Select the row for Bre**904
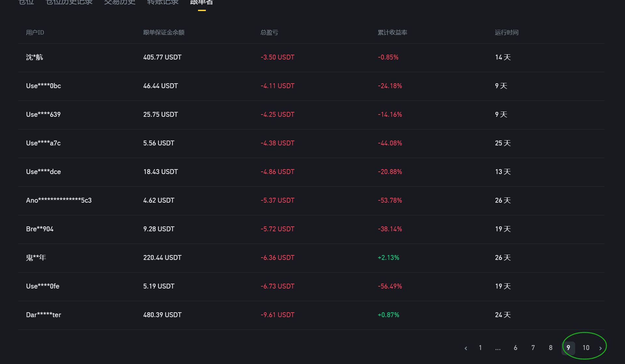The height and width of the screenshot is (364, 625). point(311,229)
